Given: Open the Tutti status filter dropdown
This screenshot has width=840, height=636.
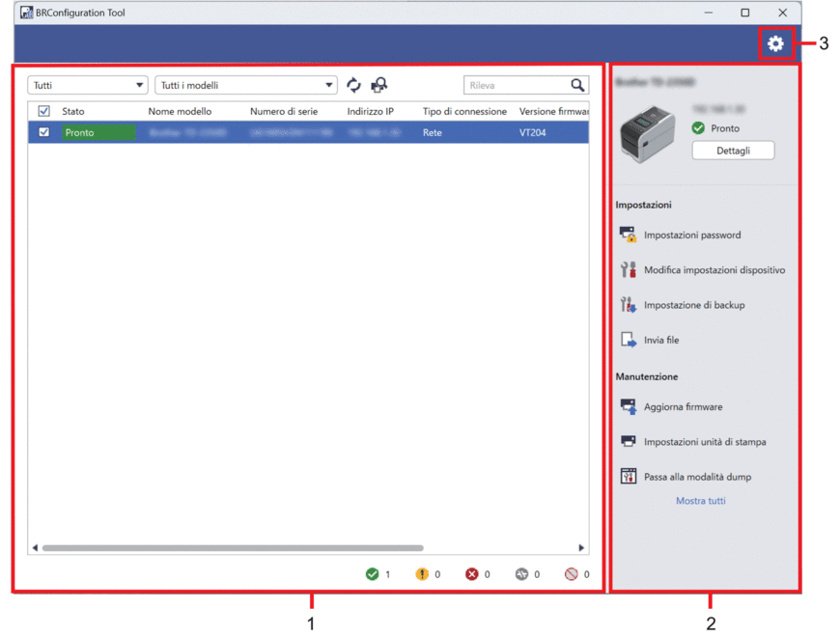Looking at the screenshot, I should [x=88, y=85].
